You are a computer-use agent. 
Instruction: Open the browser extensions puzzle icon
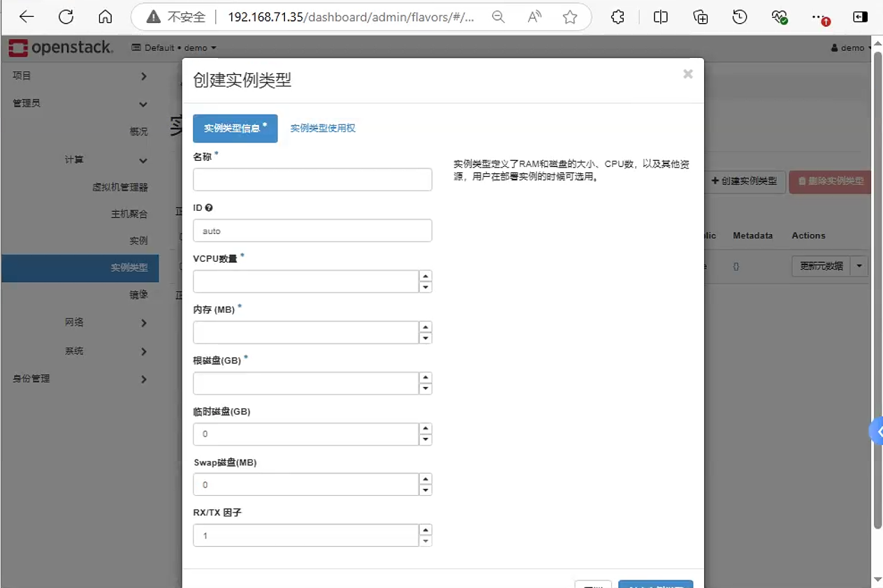[x=618, y=17]
